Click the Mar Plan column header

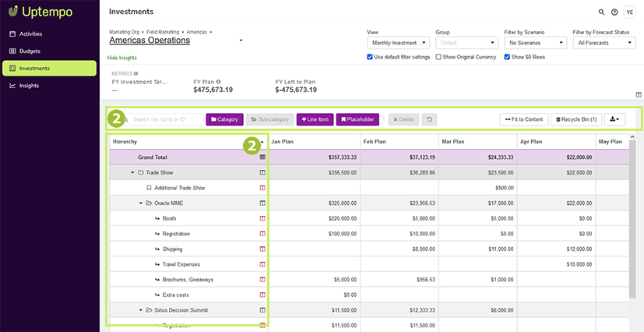tap(477, 141)
